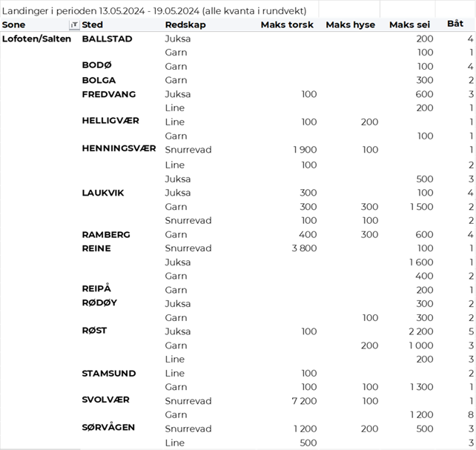
Task: Click the Maks sei column header
Action: 411,25
